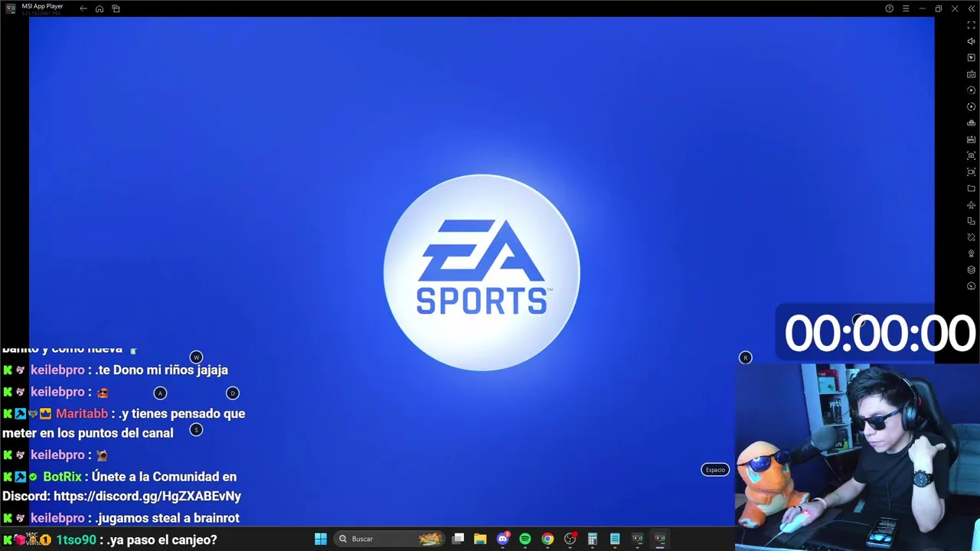The width and height of the screenshot is (980, 551).
Task: Open Task View from taskbar
Action: pos(458,539)
